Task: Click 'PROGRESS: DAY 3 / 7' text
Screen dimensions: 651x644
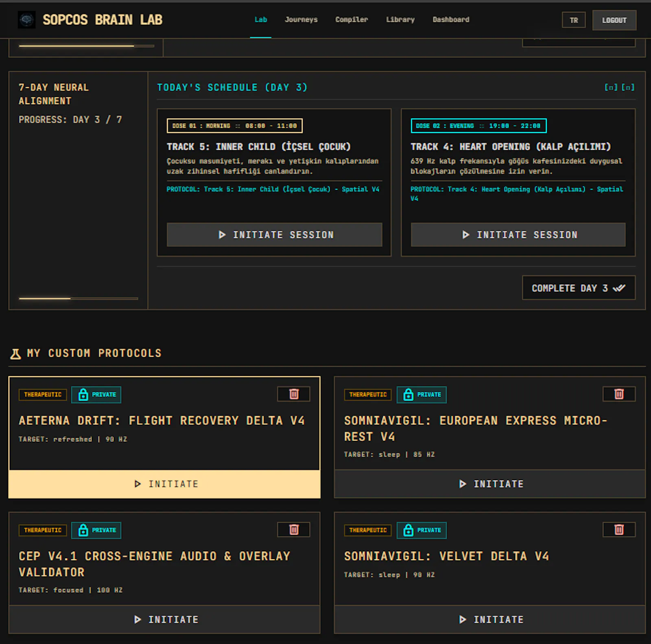Action: 70,120
